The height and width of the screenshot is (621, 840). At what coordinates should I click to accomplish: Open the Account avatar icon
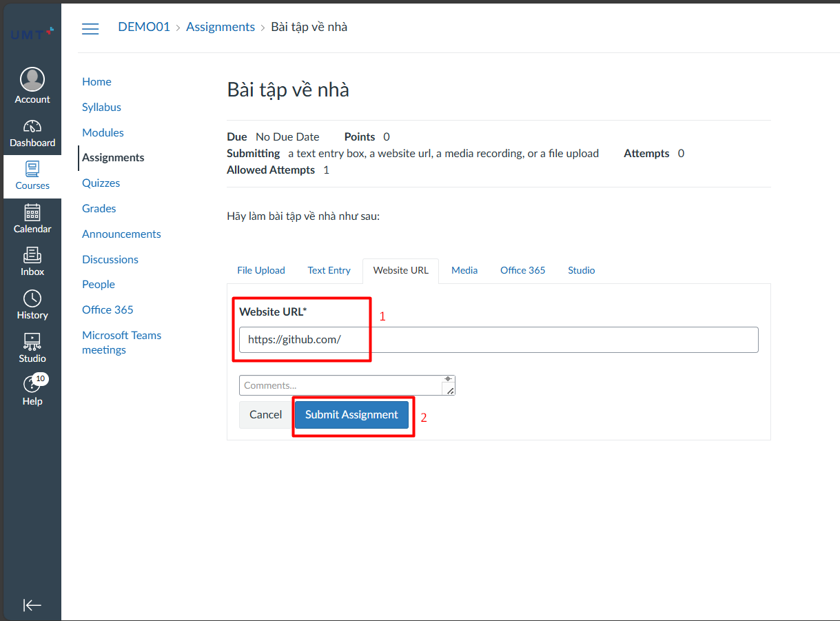click(x=32, y=79)
